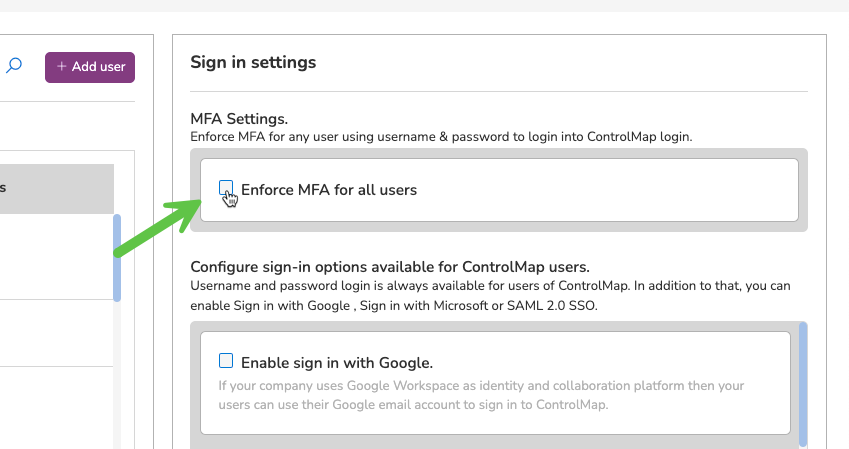Click the green arrow annotation
Viewport: 849px width, 449px height.
point(158,227)
